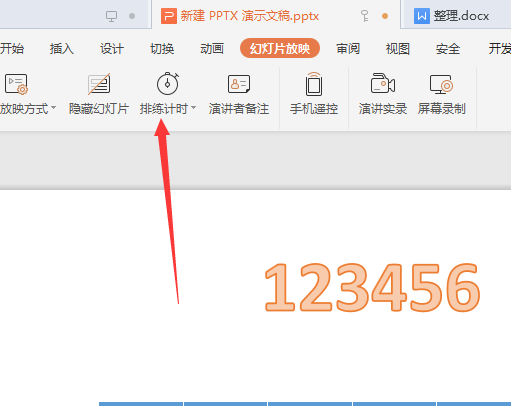Click the 放映方式 slideshow settings icon
The image size is (511, 406).
[16, 84]
